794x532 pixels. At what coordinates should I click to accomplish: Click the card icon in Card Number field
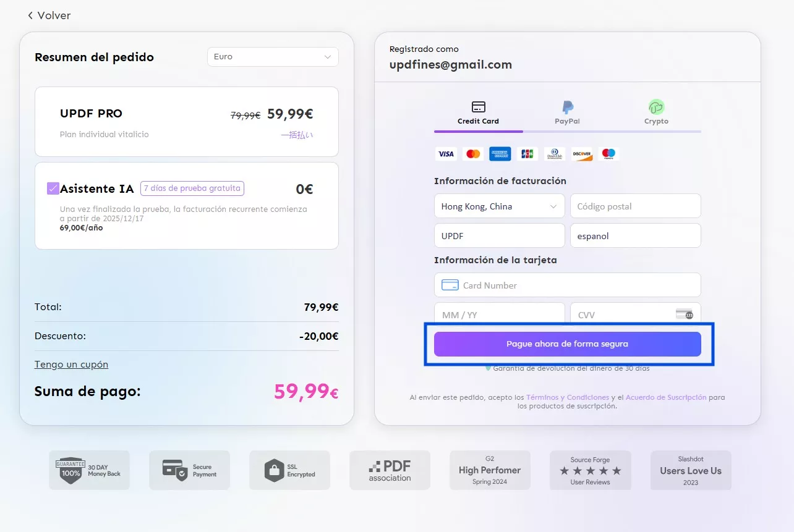click(450, 285)
